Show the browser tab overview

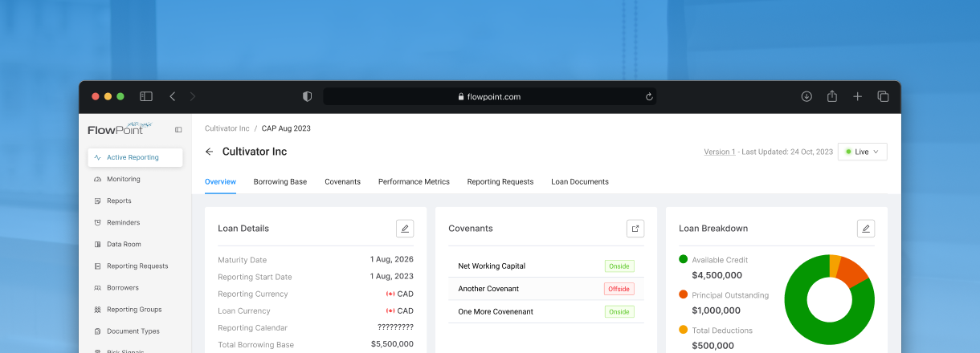pos(883,96)
